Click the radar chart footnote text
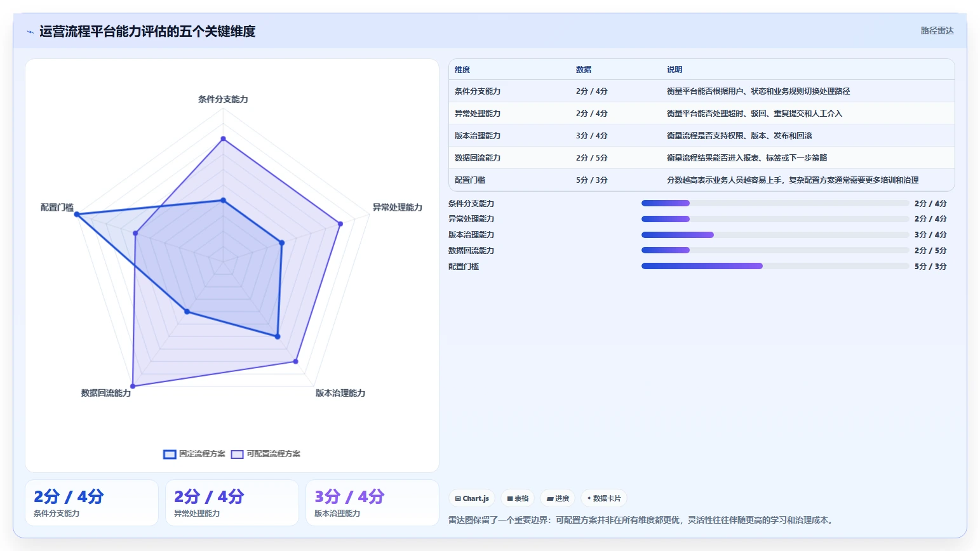This screenshot has height=551, width=980. point(642,521)
